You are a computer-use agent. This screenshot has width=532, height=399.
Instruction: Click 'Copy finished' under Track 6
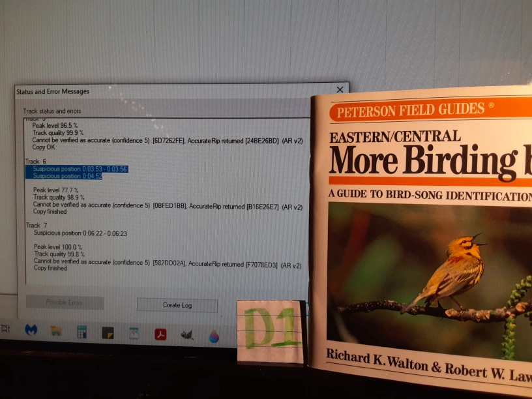point(50,211)
